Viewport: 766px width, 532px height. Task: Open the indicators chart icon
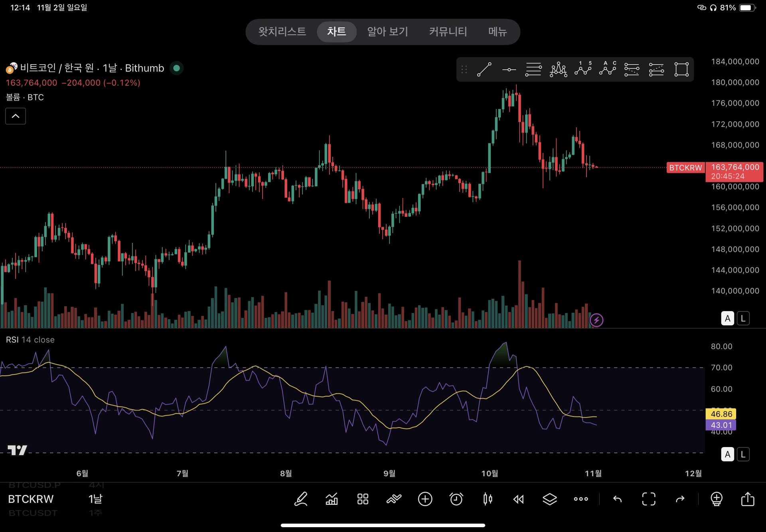tap(332, 499)
